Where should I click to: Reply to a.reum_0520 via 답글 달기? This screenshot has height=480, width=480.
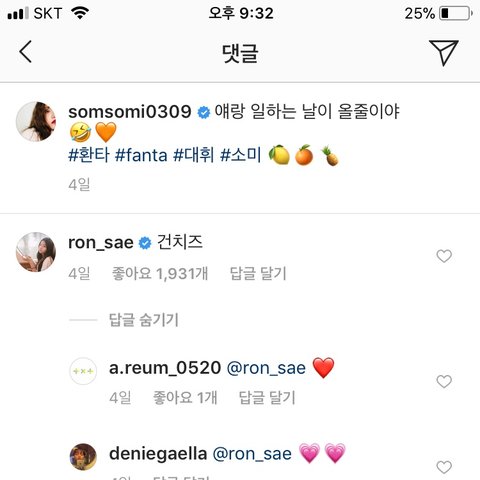[267, 397]
